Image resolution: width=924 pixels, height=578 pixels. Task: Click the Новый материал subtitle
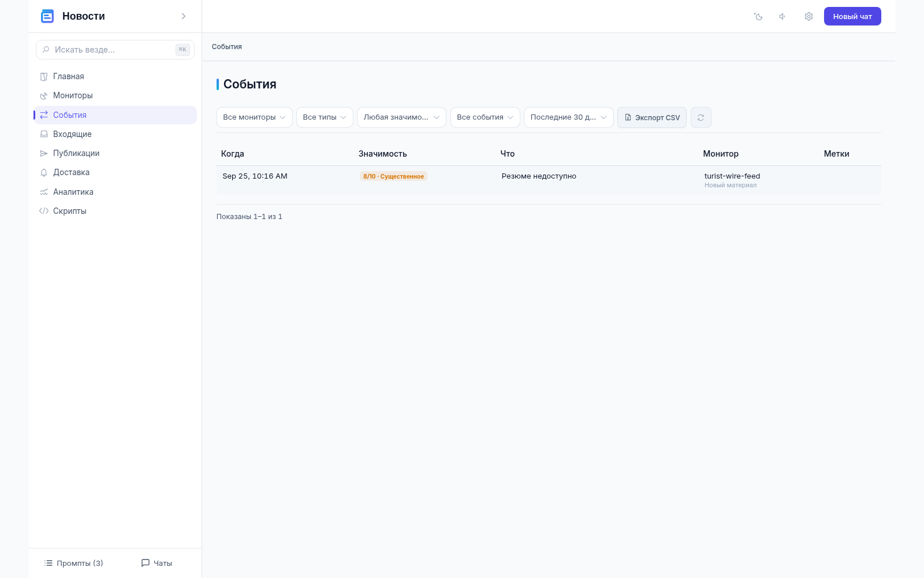click(x=731, y=186)
